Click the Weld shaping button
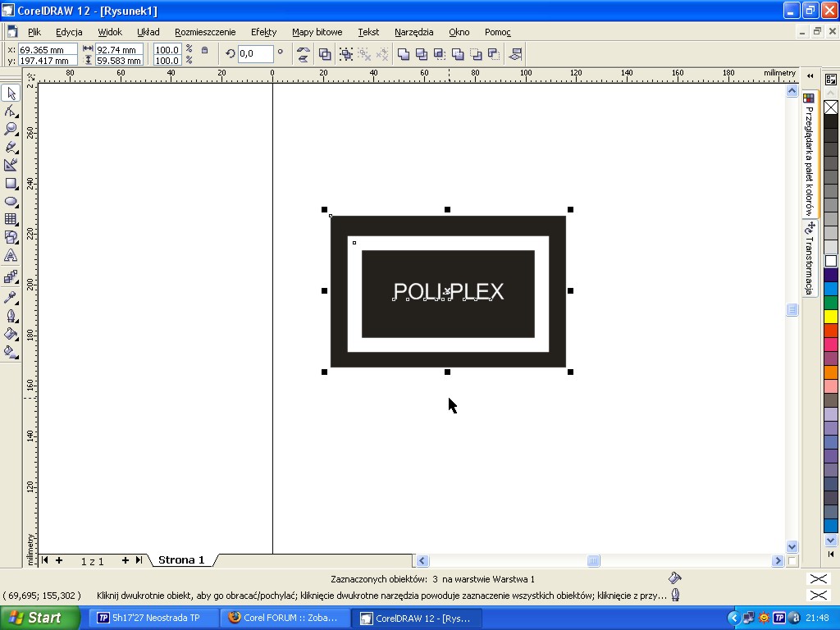Viewport: 840px width, 630px height. point(404,54)
